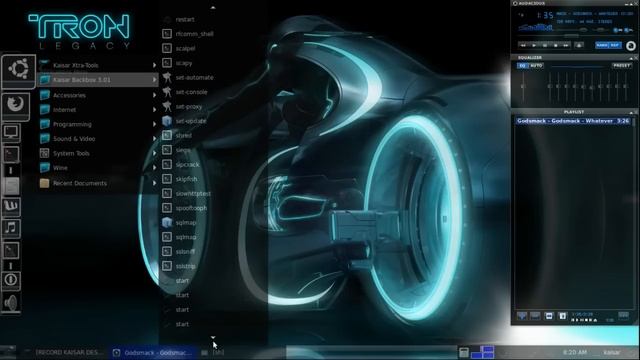The image size is (640, 360).
Task: Open Kaisar Xtra-Tools menu
Action: (98, 65)
